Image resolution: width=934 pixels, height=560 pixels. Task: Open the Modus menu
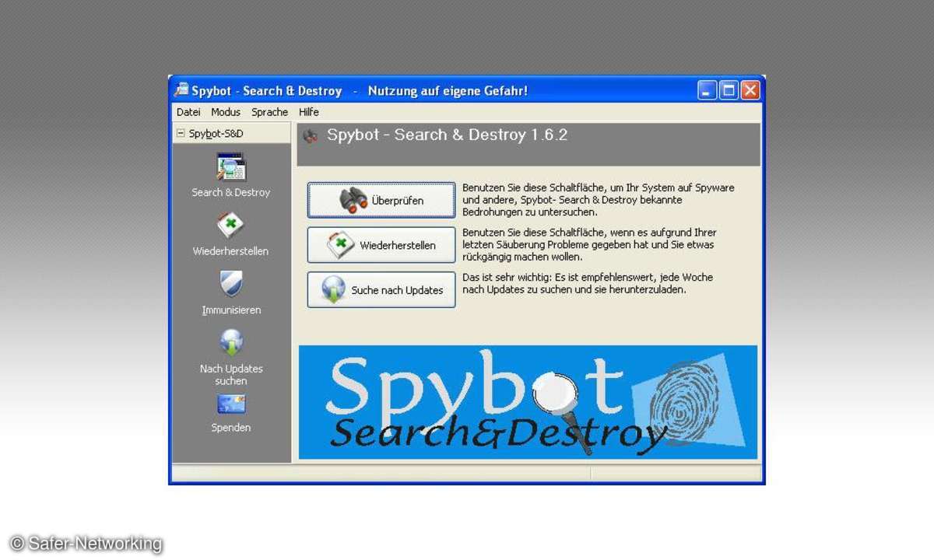[226, 112]
